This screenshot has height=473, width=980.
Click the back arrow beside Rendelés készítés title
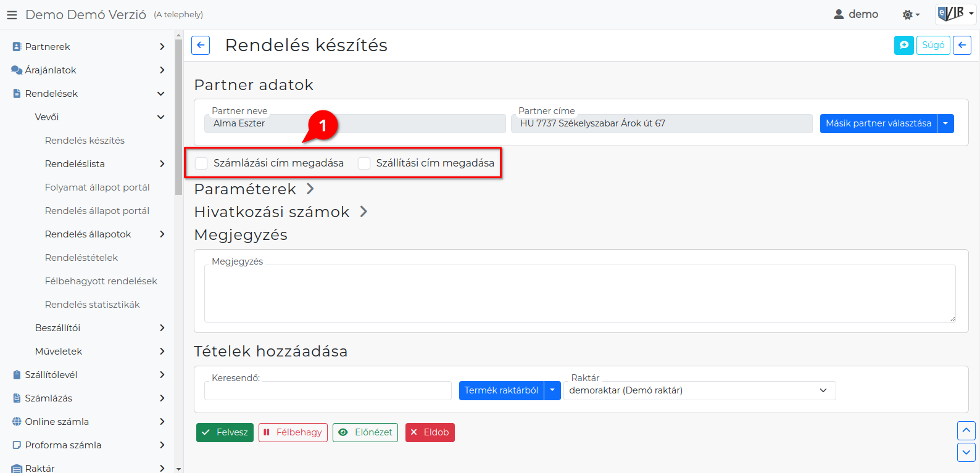201,45
